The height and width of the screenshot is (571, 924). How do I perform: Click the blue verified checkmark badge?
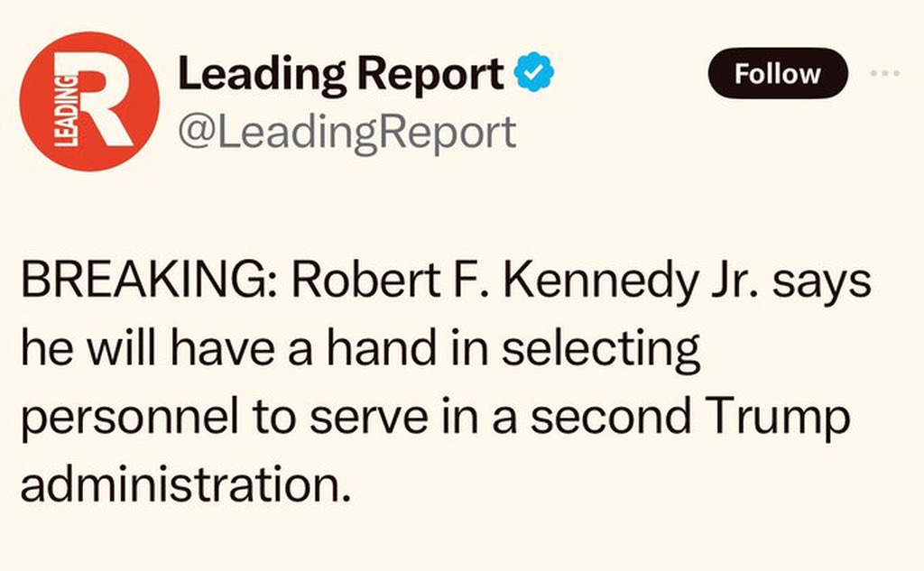[x=534, y=72]
